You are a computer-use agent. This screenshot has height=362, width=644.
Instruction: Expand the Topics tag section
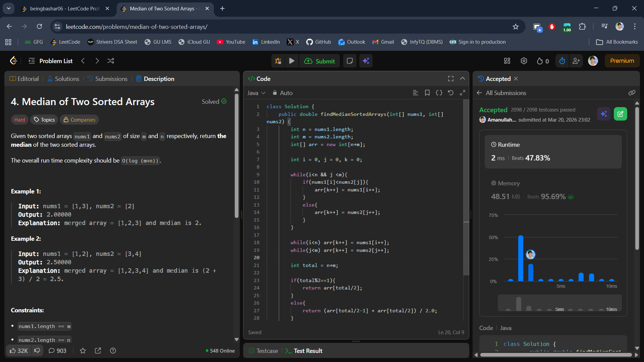(44, 120)
